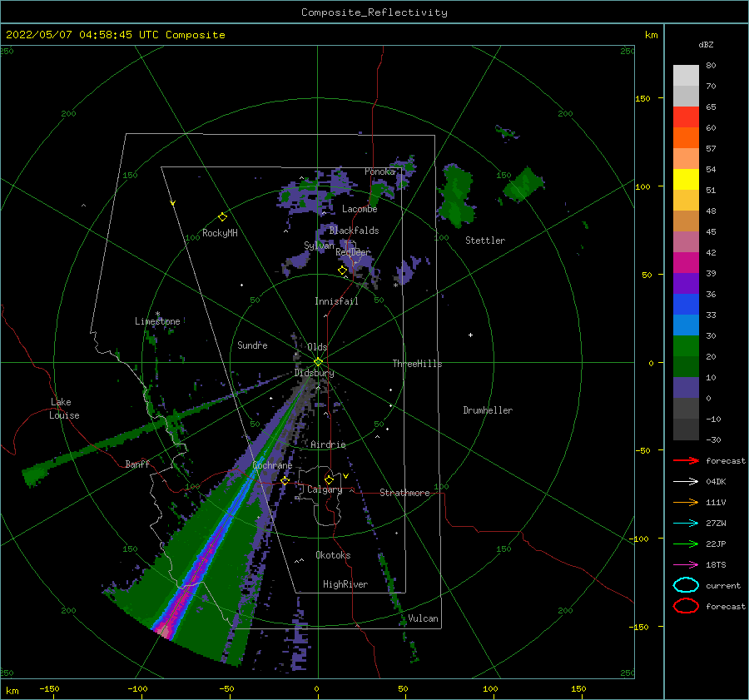The width and height of the screenshot is (749, 700).
Task: Pick the 20 dBZ green swatch
Action: click(686, 346)
